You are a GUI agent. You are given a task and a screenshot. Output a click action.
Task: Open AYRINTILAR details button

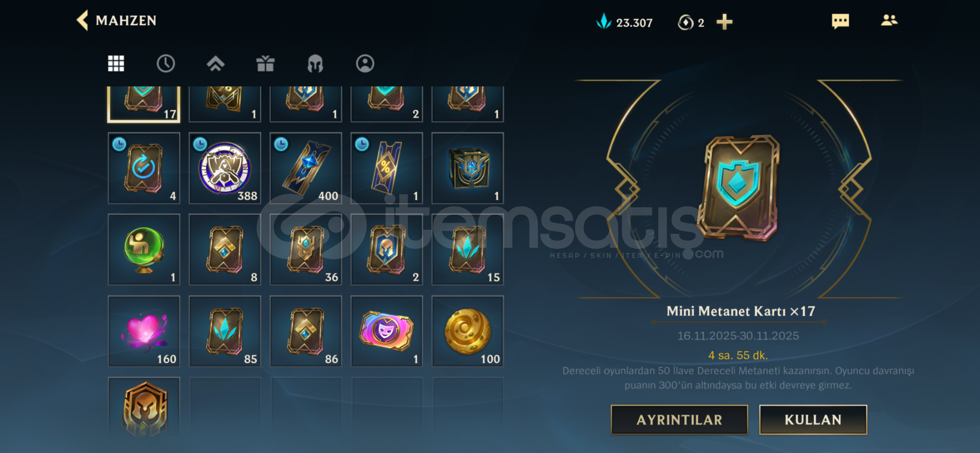point(679,419)
